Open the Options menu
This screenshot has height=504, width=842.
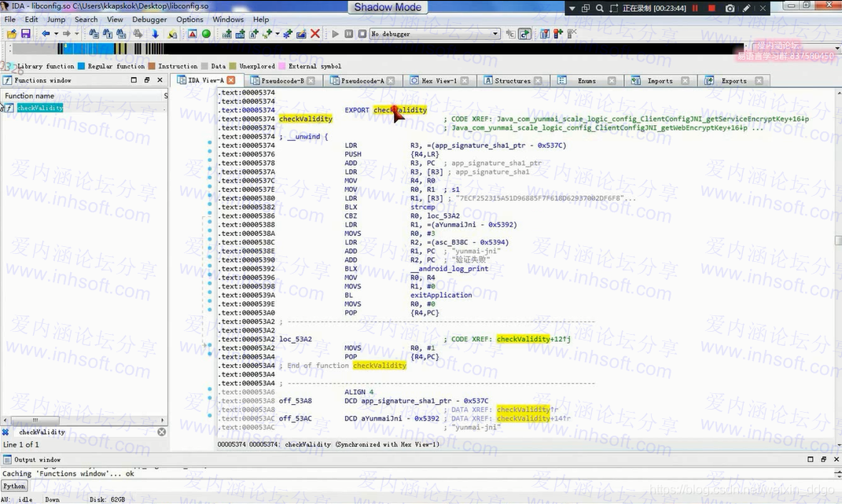point(189,20)
